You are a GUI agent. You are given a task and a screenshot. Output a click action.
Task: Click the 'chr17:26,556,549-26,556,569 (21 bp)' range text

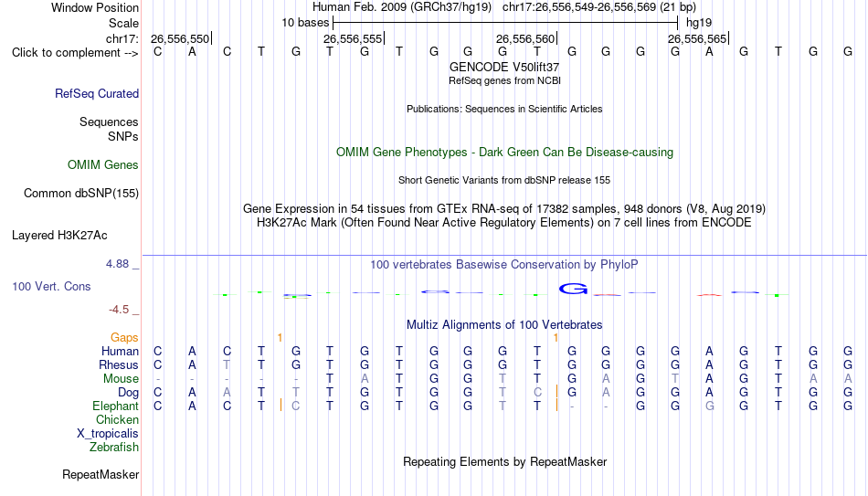[x=599, y=7]
